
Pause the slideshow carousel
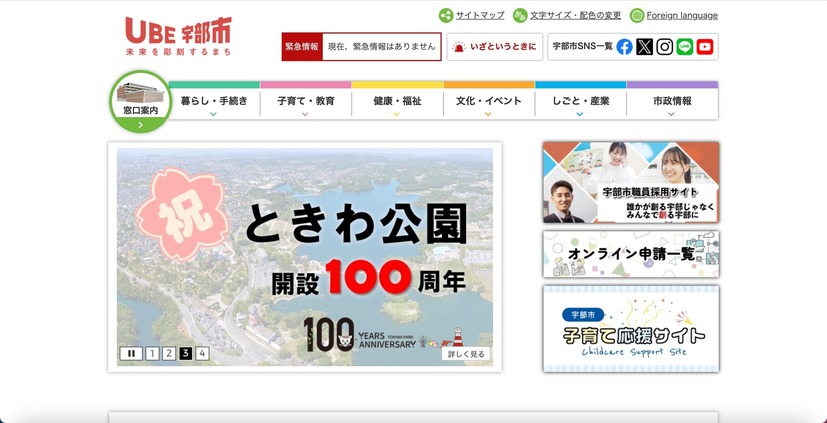131,353
